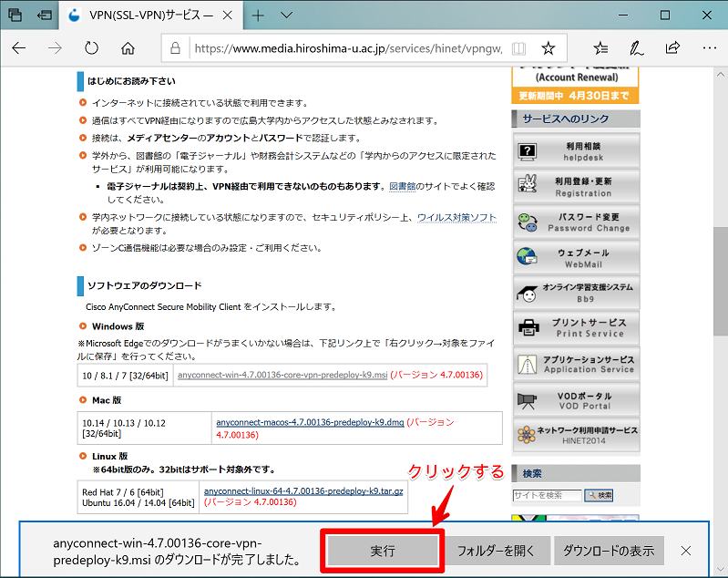The image size is (728, 578).
Task: Click the Linux 版 label
Action: (110, 457)
